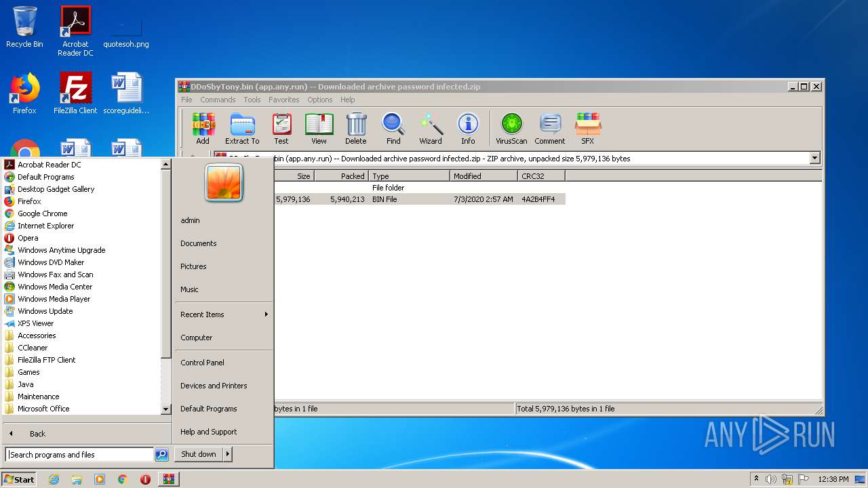The image size is (868, 488).
Task: Click Opera taskbar icon
Action: (x=145, y=479)
